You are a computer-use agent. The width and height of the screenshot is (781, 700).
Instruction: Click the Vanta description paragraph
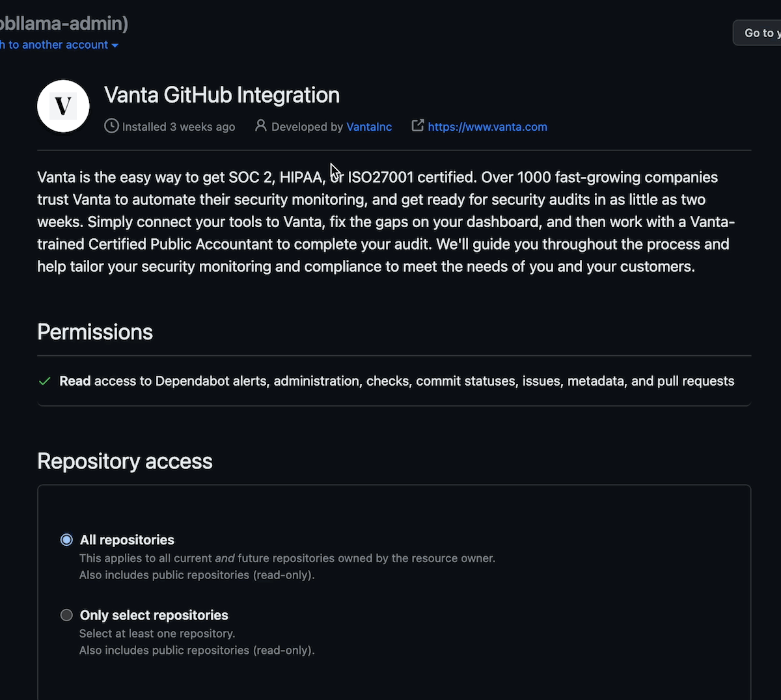(386, 222)
